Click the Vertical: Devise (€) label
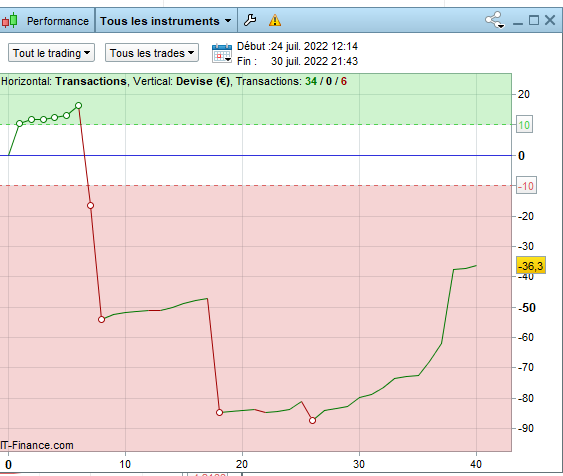Screen dimensions: 563x476 coord(182,81)
